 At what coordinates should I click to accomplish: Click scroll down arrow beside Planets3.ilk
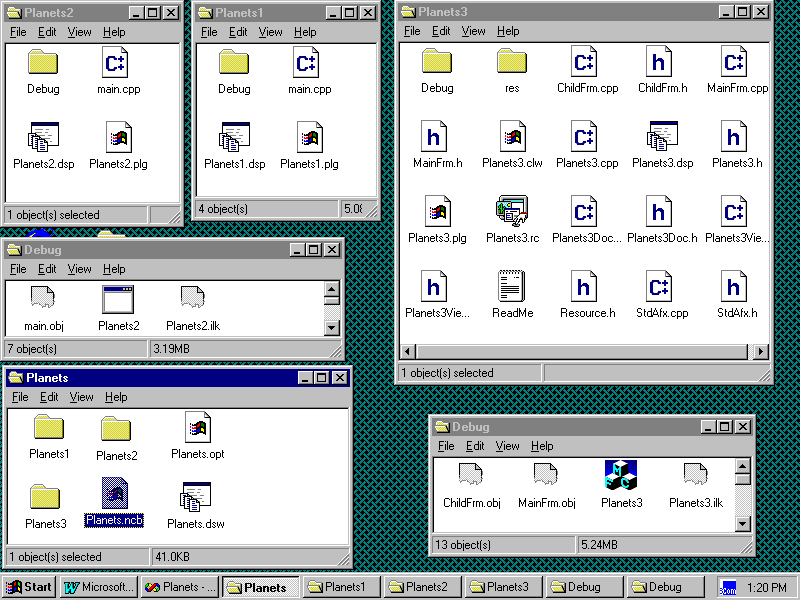coord(742,523)
